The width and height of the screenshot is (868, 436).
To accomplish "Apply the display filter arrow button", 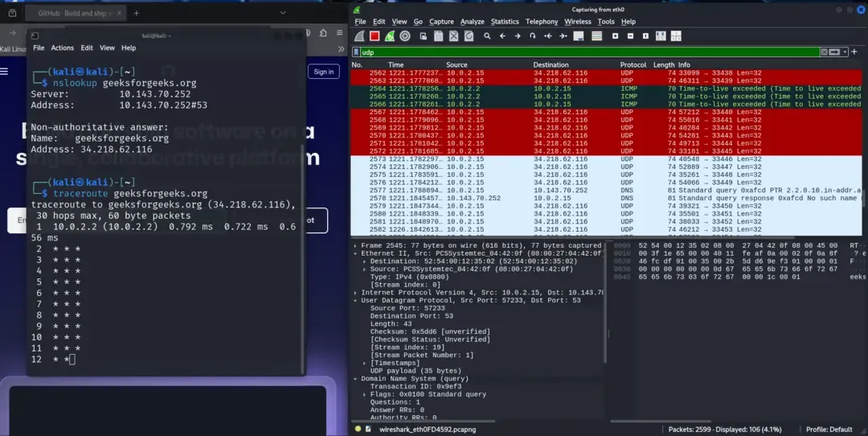I will [834, 52].
